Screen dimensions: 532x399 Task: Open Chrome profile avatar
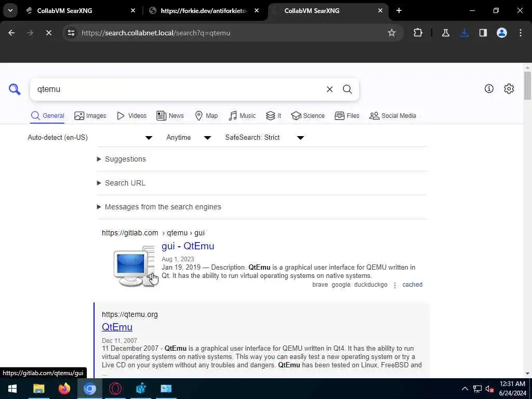point(501,33)
